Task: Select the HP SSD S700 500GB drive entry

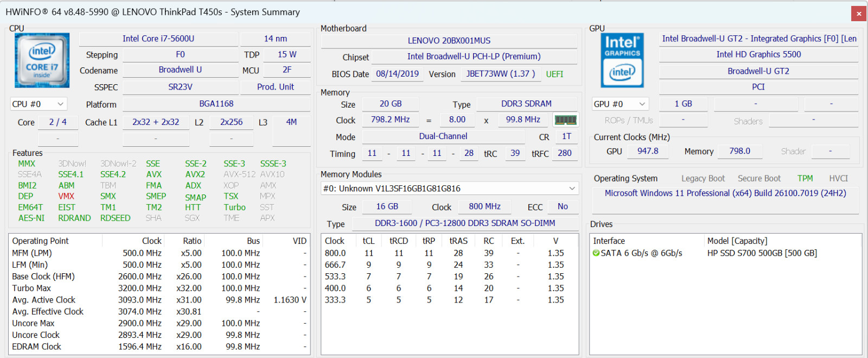Action: point(762,253)
